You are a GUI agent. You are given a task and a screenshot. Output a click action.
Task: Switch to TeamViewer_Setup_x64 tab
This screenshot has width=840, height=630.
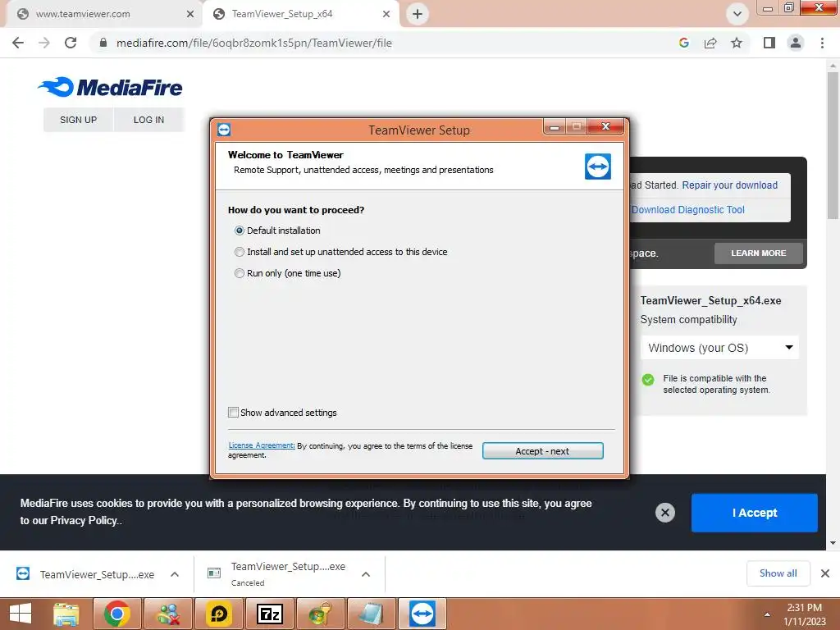[301, 14]
